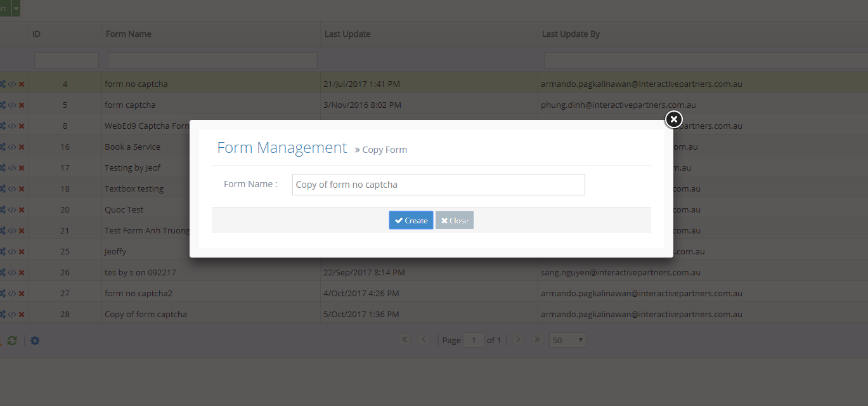This screenshot has height=406, width=868.
Task: Expand the page size dropdown showing 50
Action: (567, 340)
